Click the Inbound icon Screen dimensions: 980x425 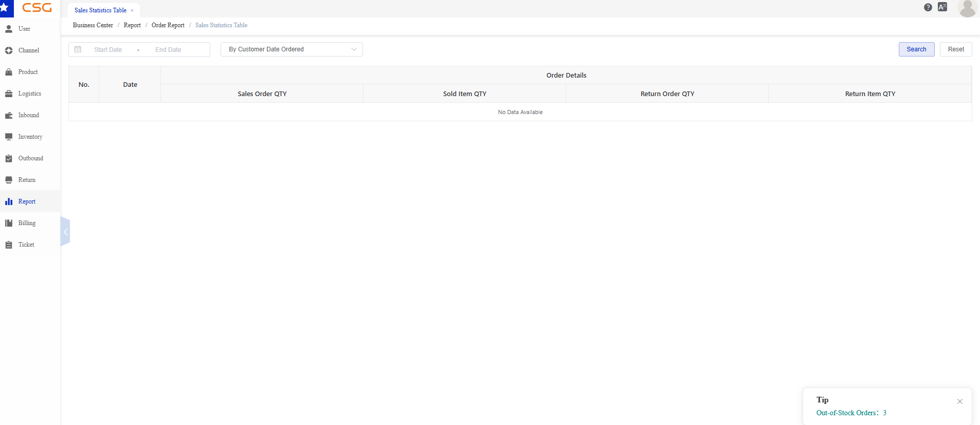point(9,115)
